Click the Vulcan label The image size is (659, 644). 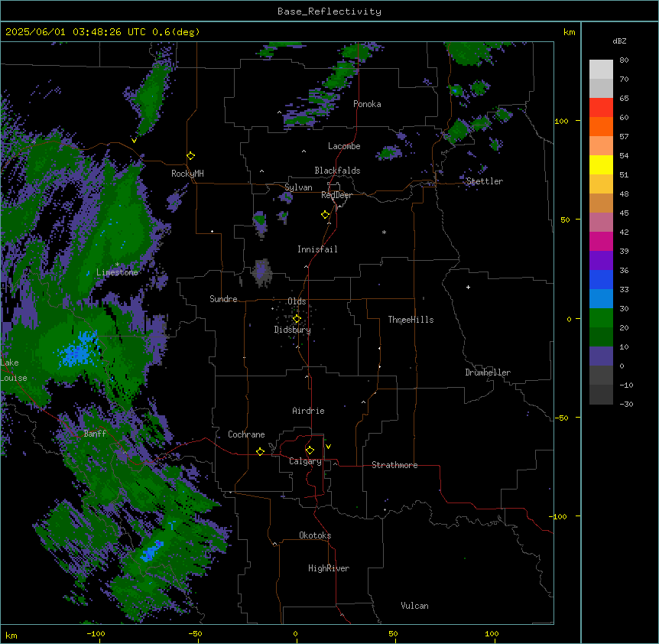(x=414, y=606)
